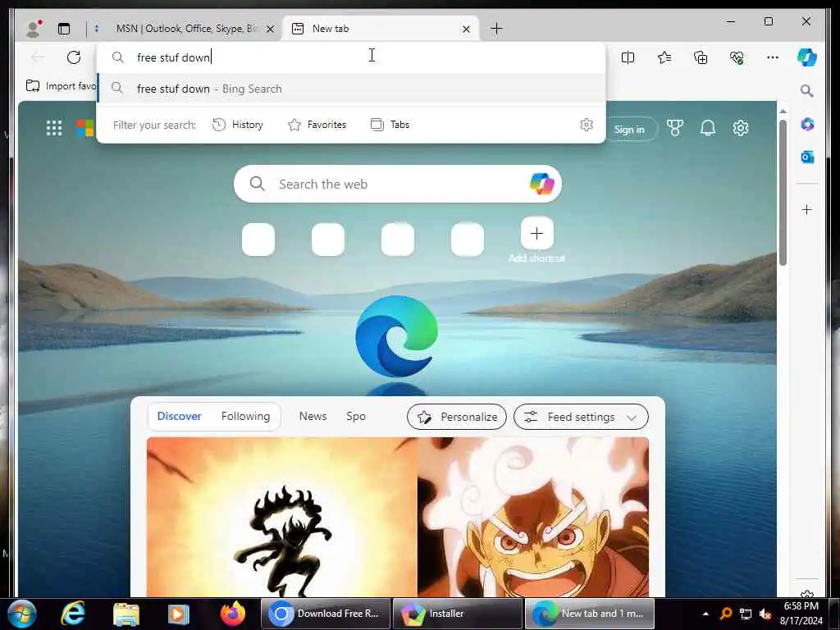Open the News feed tab

[x=313, y=416]
